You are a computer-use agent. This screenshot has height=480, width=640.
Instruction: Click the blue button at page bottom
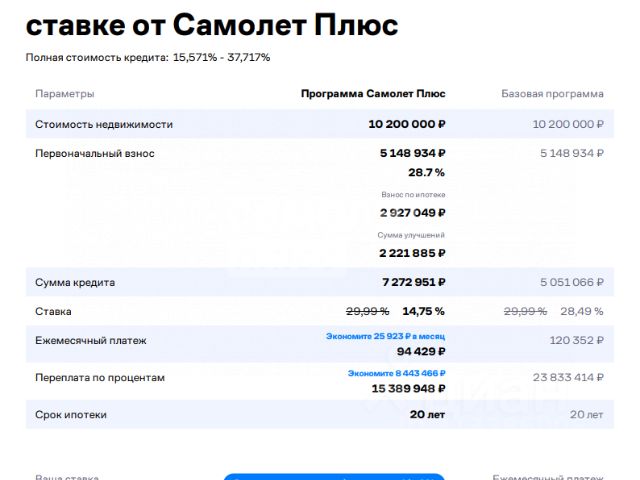point(334,477)
